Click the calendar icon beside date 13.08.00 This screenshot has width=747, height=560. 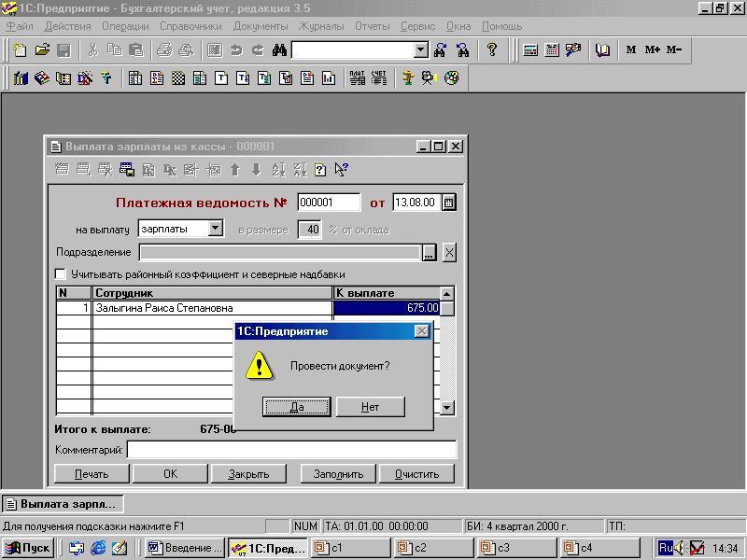(x=448, y=203)
